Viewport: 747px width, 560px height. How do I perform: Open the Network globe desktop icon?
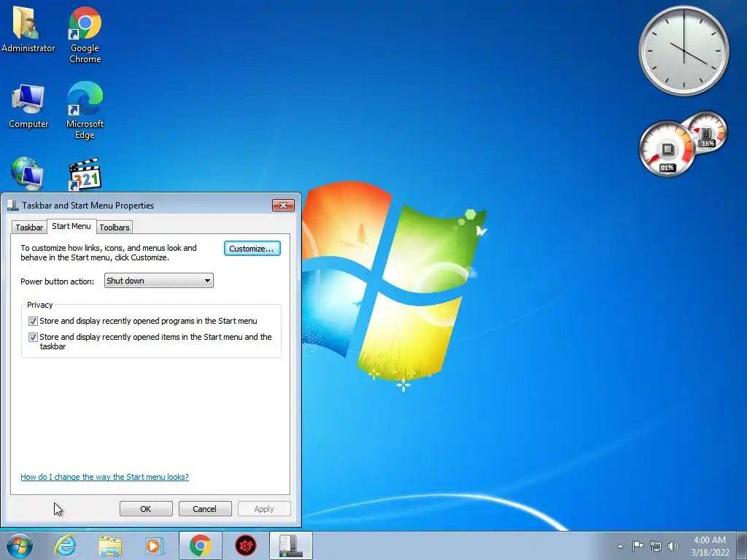click(27, 174)
